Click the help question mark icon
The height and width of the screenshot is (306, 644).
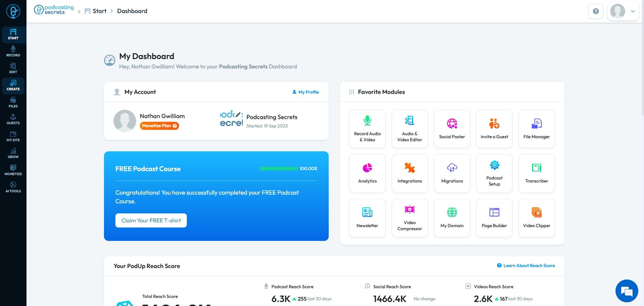click(596, 11)
